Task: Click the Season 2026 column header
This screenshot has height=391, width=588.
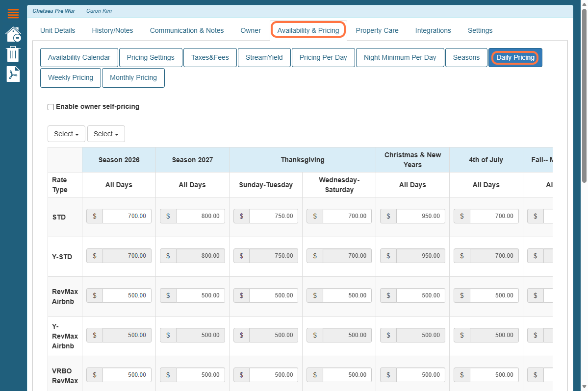Action: coord(119,160)
